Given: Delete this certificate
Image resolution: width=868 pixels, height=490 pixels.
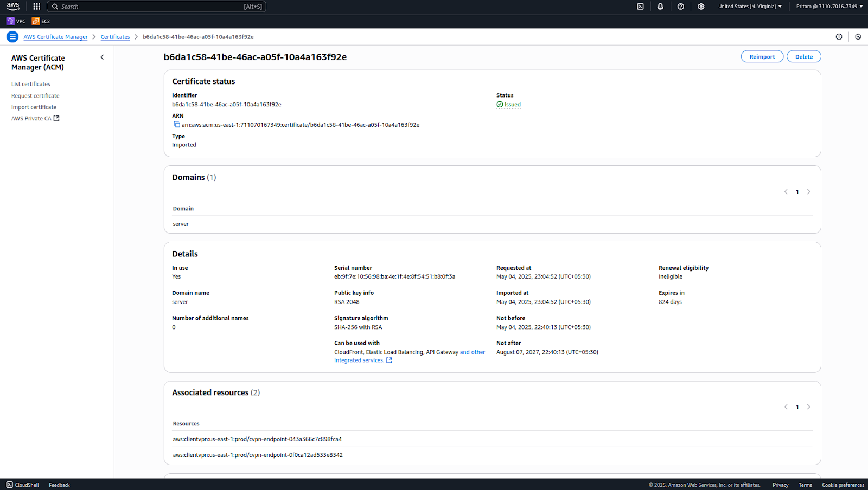Looking at the screenshot, I should [x=803, y=56].
